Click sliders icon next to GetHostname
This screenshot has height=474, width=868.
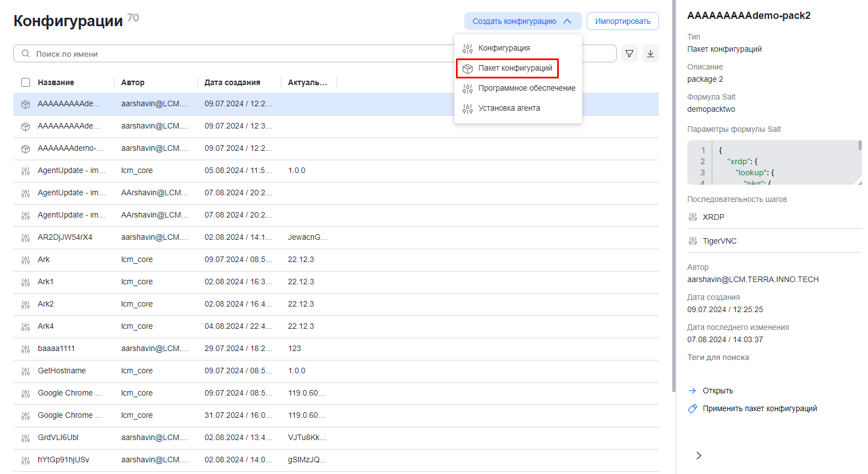[x=26, y=371]
